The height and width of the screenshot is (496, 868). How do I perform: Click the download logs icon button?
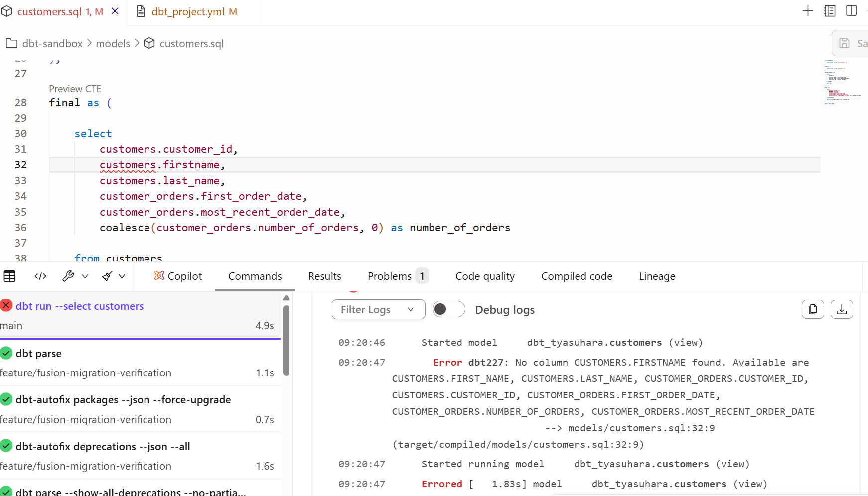842,309
